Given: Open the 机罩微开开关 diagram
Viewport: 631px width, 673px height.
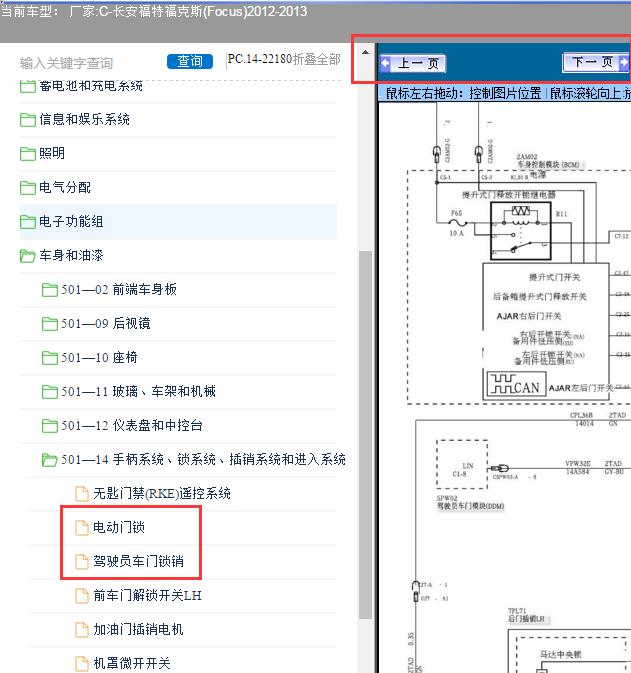Looking at the screenshot, I should 132,663.
